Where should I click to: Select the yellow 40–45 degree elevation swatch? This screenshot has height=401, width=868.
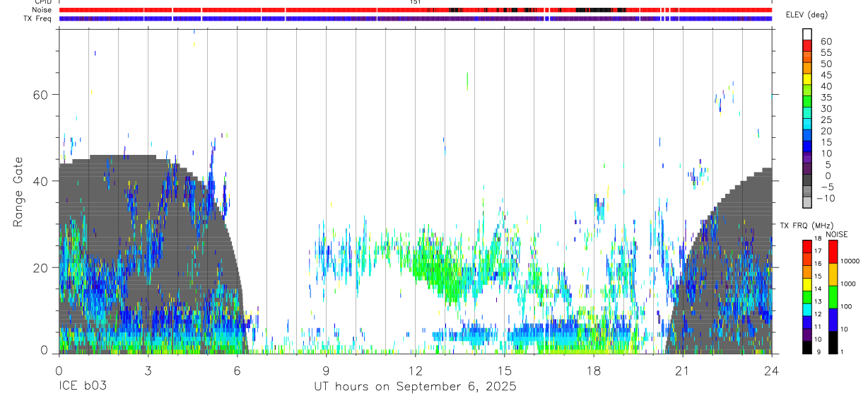coord(807,80)
